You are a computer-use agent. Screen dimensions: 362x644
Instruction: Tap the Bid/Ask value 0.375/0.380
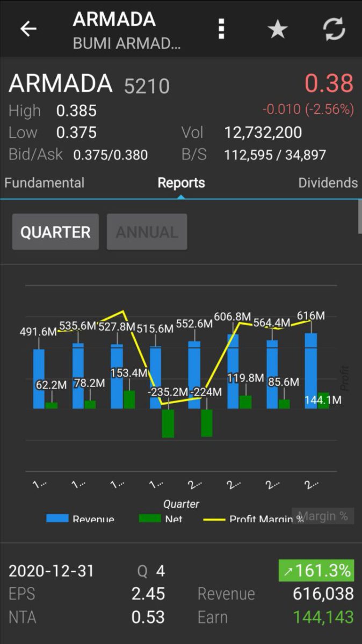111,155
